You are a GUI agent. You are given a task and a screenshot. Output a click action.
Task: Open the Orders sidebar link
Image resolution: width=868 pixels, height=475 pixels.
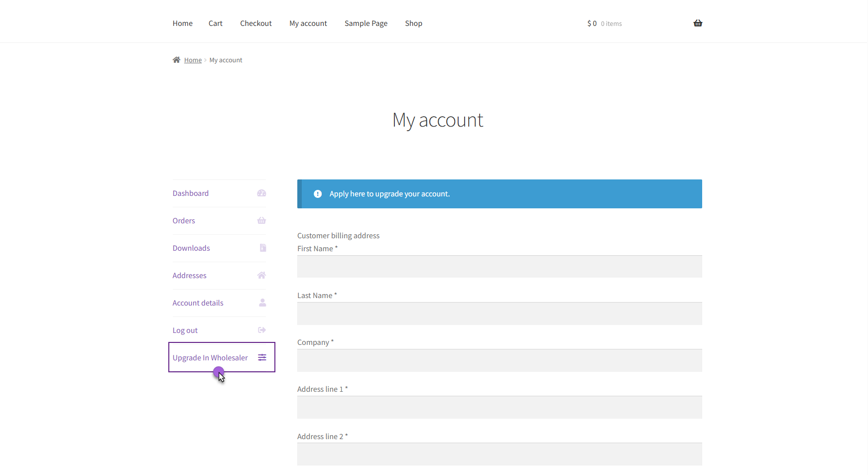[x=184, y=221]
